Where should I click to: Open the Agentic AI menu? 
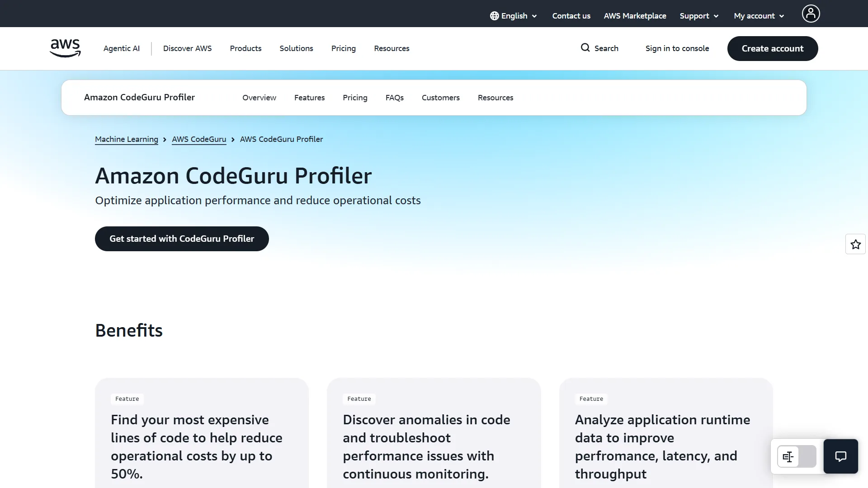pyautogui.click(x=121, y=48)
